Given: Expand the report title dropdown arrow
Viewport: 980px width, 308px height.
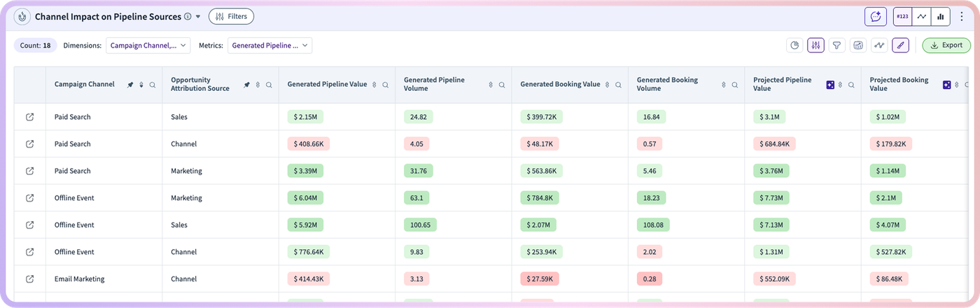Looking at the screenshot, I should [x=198, y=17].
